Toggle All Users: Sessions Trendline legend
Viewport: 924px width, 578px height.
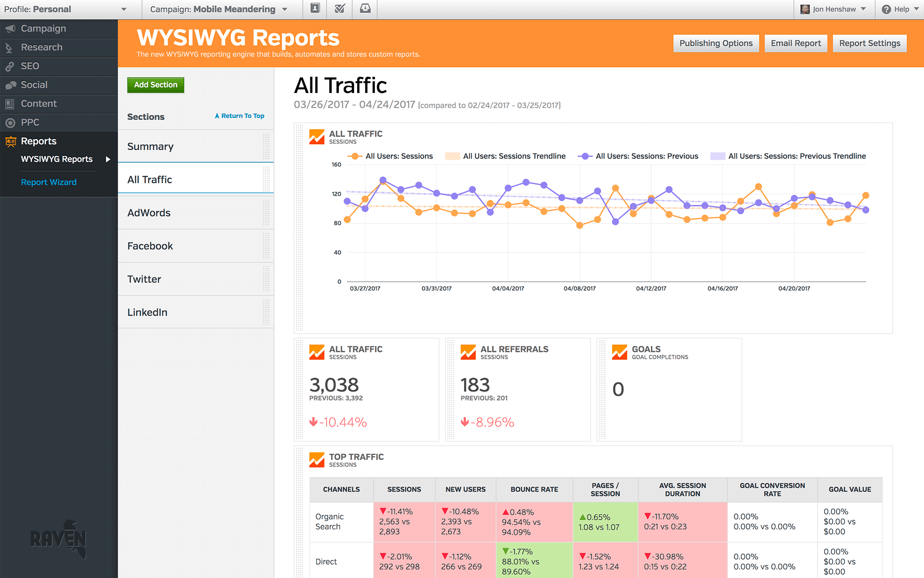505,156
